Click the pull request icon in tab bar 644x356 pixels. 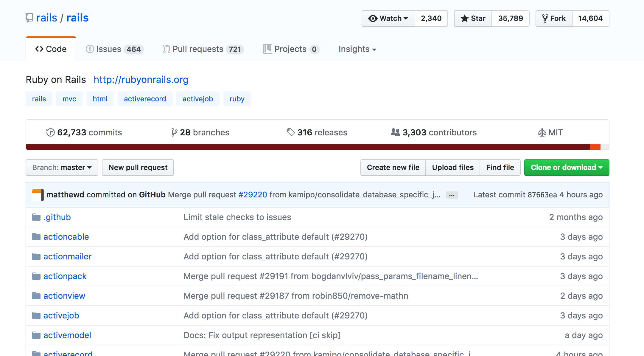[x=167, y=49]
